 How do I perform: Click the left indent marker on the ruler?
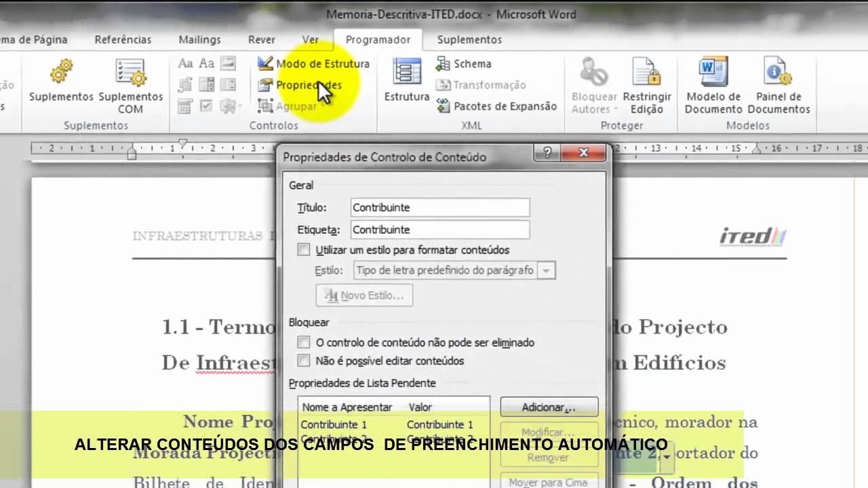132,154
